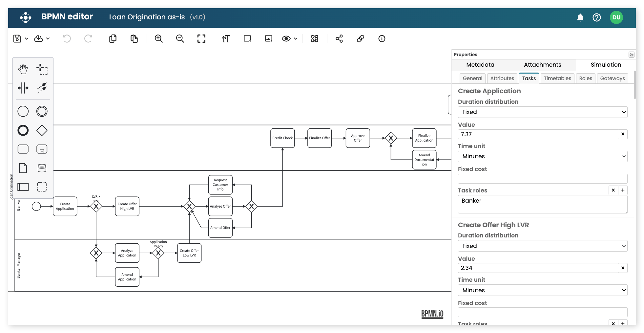Open the visibility options dropdown arrow
Viewport: 644px width, 333px height.
click(296, 39)
